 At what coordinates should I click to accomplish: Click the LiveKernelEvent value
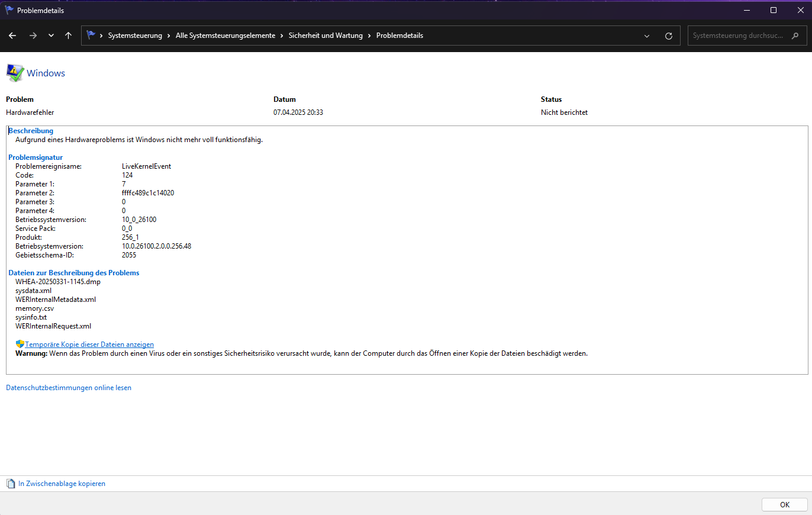click(x=146, y=166)
